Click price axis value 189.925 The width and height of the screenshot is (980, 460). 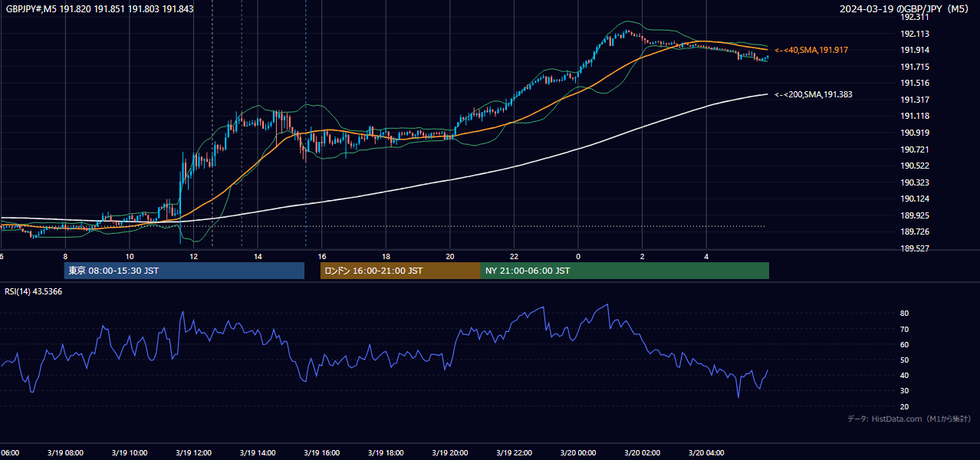[x=915, y=215]
